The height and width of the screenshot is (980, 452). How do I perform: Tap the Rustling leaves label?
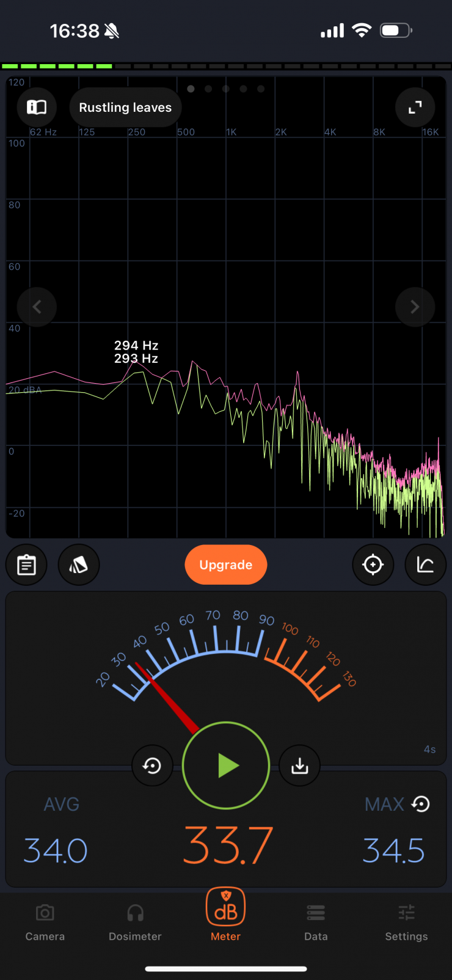click(x=125, y=108)
